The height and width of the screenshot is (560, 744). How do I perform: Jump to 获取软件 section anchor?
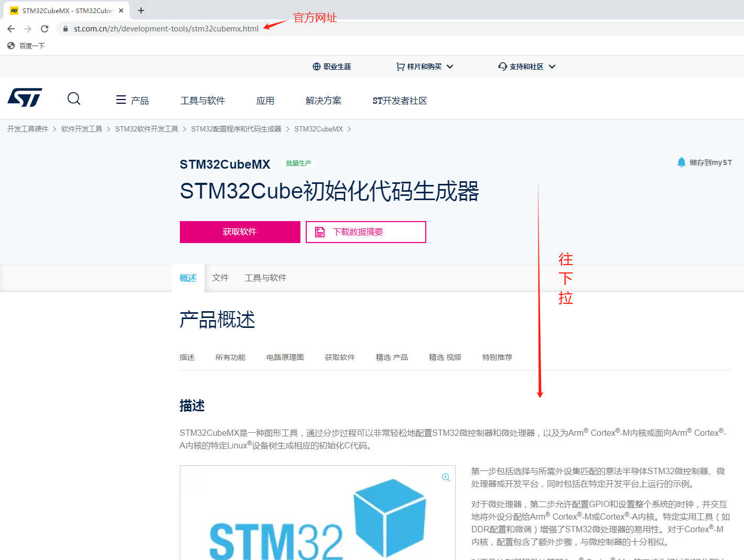[x=340, y=357]
